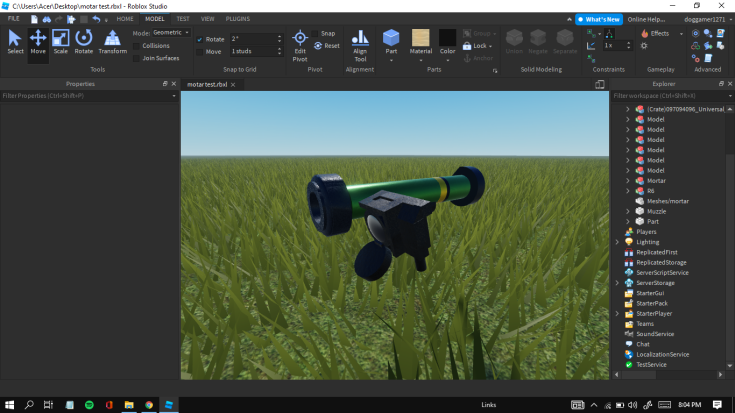The width and height of the screenshot is (735, 413).
Task: Click the Union solid modeling icon
Action: 514,42
